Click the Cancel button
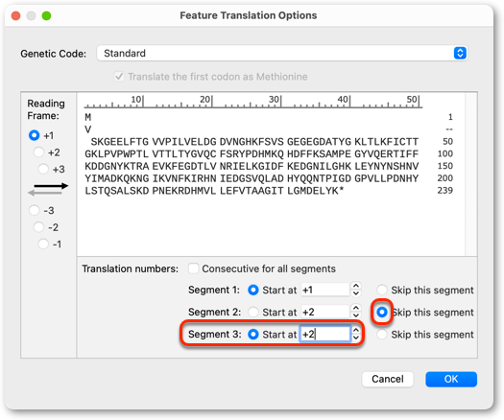This screenshot has width=504, height=420. click(388, 379)
